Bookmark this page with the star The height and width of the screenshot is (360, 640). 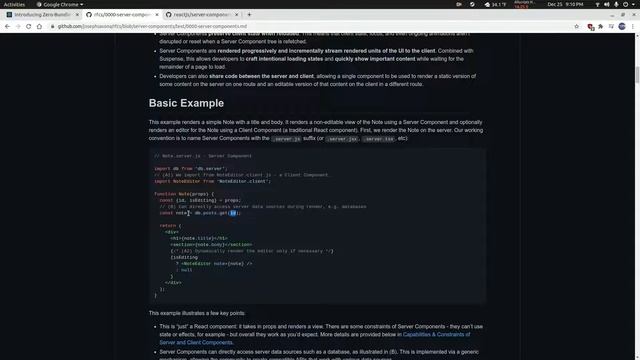[576, 27]
